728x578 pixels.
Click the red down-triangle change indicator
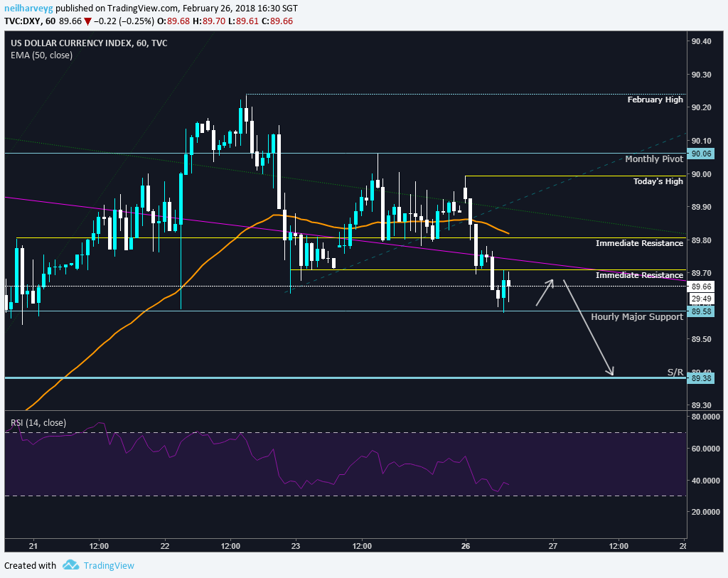[x=87, y=21]
